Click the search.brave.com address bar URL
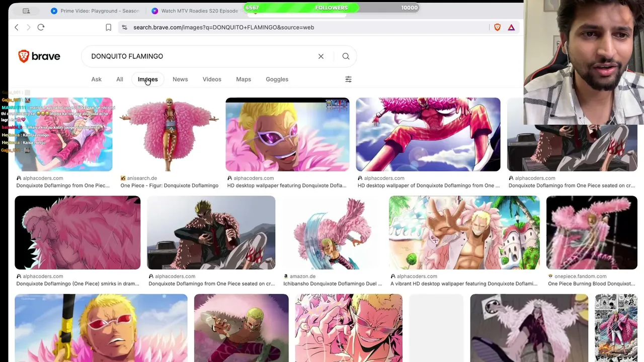Image resolution: width=644 pixels, height=362 pixels. tap(223, 27)
